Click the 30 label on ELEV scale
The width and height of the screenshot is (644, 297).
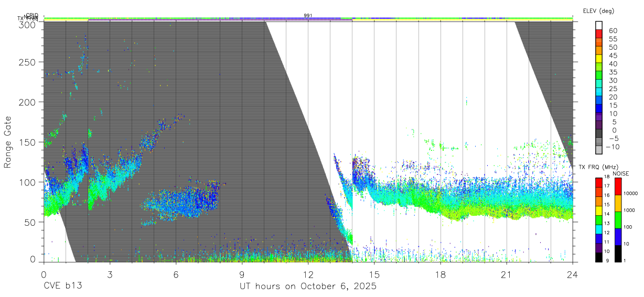pyautogui.click(x=612, y=80)
